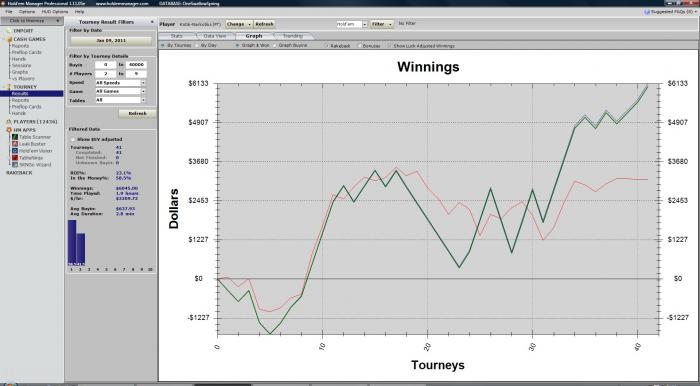
Task: Click the Jan 09, 2011 date button
Action: [111, 41]
